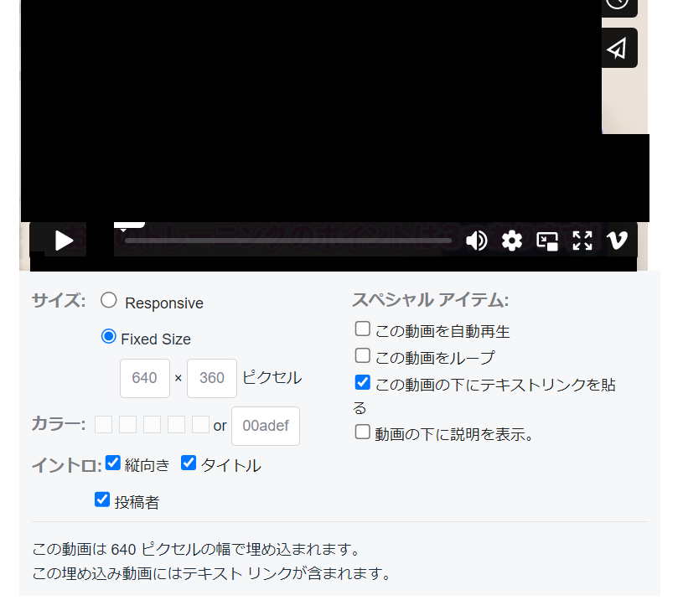Click the share paper-plane icon
The width and height of the screenshot is (683, 616).
click(x=618, y=48)
